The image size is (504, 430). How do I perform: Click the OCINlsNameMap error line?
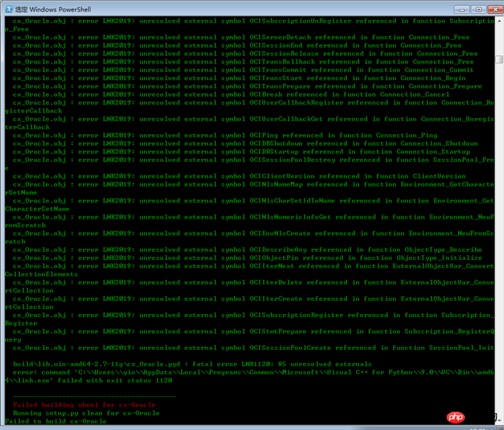(249, 189)
